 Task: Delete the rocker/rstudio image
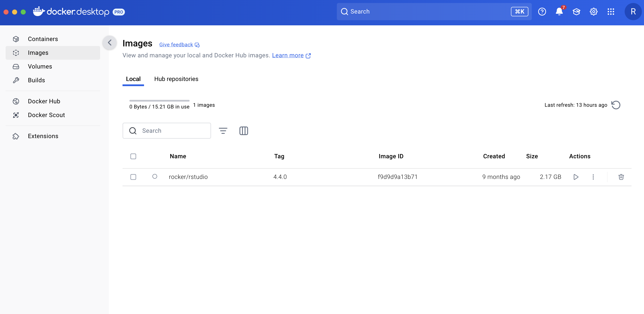621,177
